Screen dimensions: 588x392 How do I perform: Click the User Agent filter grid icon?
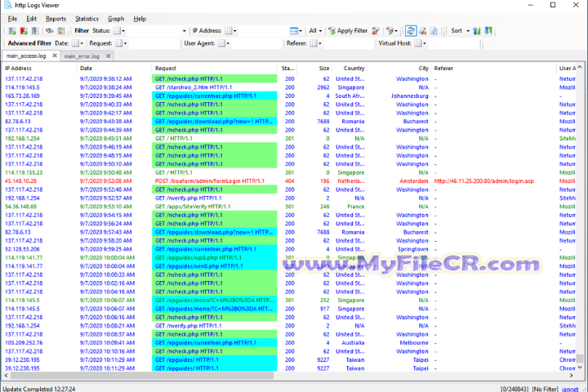[x=221, y=43]
